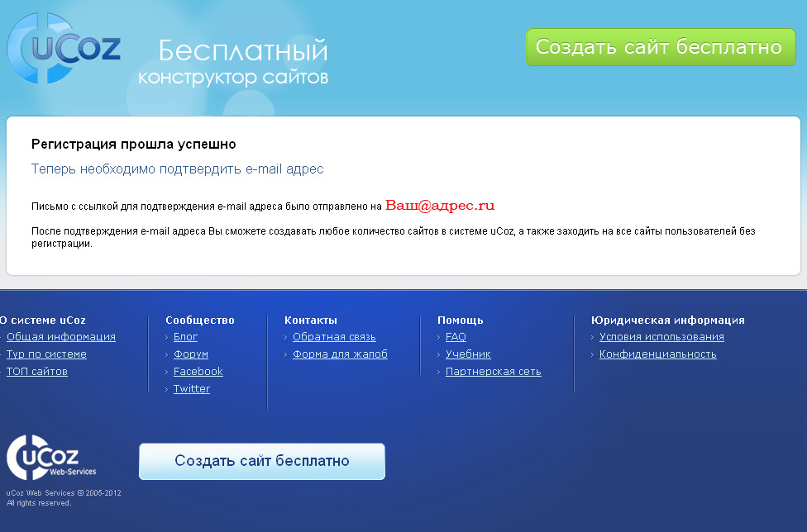Click the "Помощь" footer heading
This screenshot has height=532, width=807.
click(460, 320)
